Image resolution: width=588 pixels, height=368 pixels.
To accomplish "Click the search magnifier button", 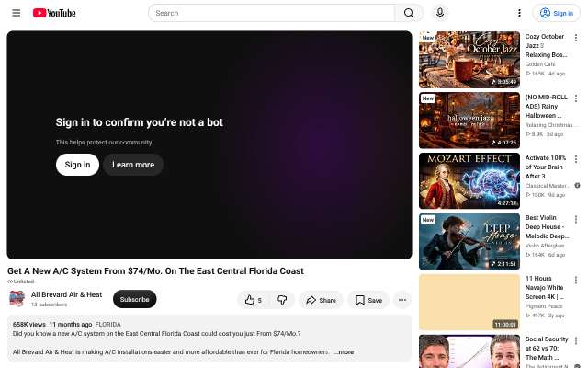I will pos(409,13).
